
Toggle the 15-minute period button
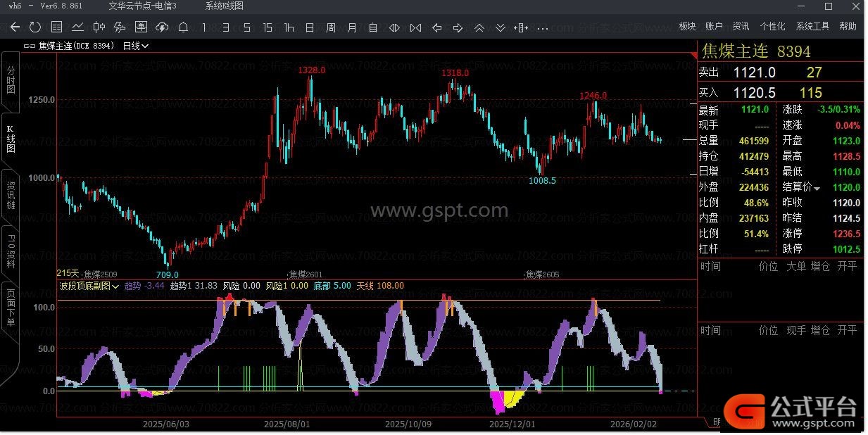pyautogui.click(x=268, y=27)
